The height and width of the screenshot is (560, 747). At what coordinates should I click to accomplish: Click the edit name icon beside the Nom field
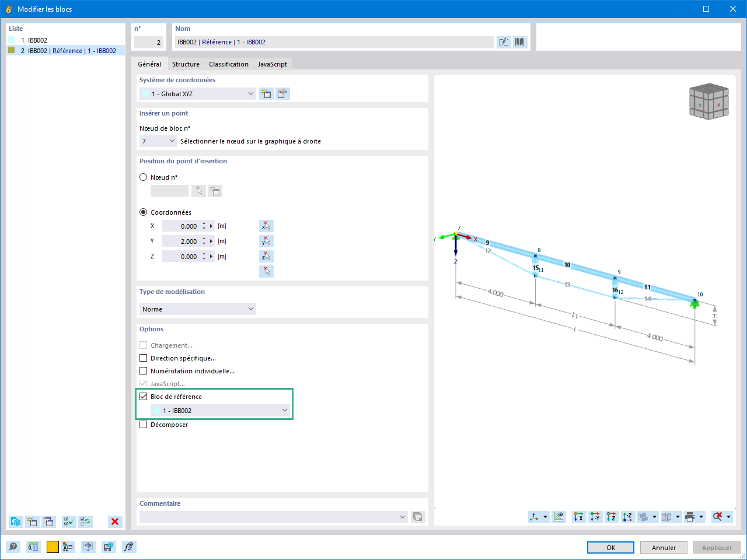504,42
